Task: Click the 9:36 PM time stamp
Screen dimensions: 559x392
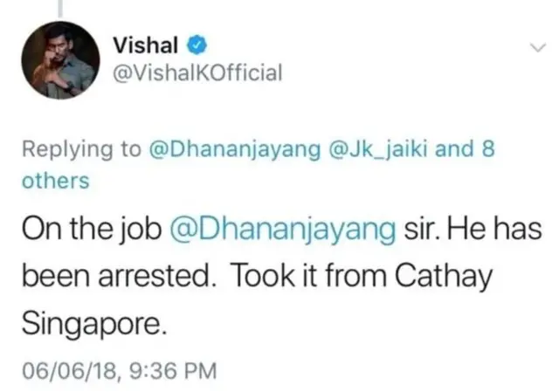Action: [165, 370]
